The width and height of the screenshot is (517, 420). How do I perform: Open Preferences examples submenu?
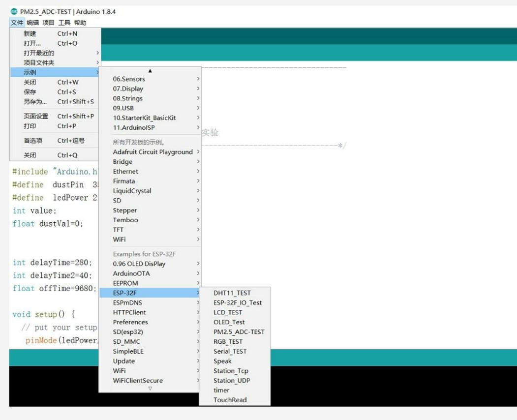[150, 322]
